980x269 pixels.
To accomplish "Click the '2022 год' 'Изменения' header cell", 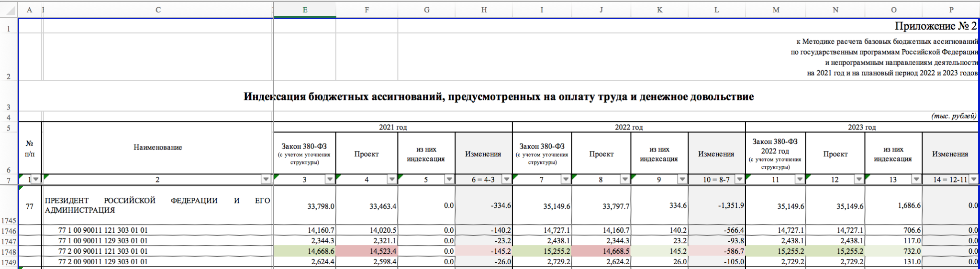I will (x=717, y=153).
